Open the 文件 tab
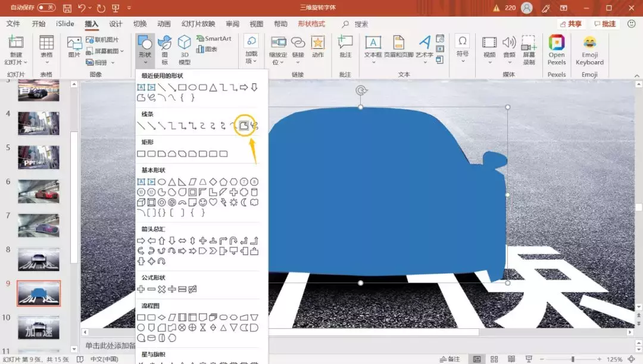The height and width of the screenshot is (364, 643). click(x=13, y=24)
